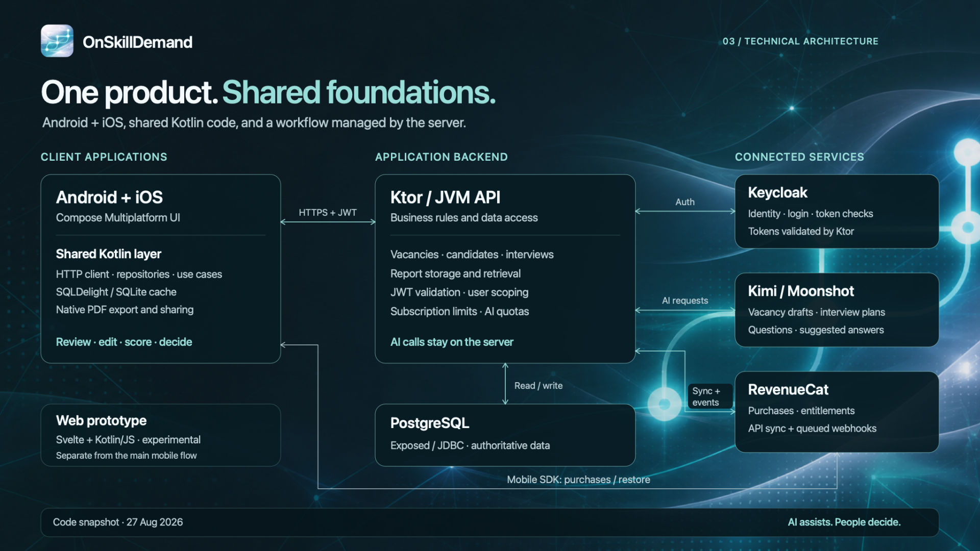
Task: Click 'Report storage and retrieval' line
Action: click(x=455, y=274)
